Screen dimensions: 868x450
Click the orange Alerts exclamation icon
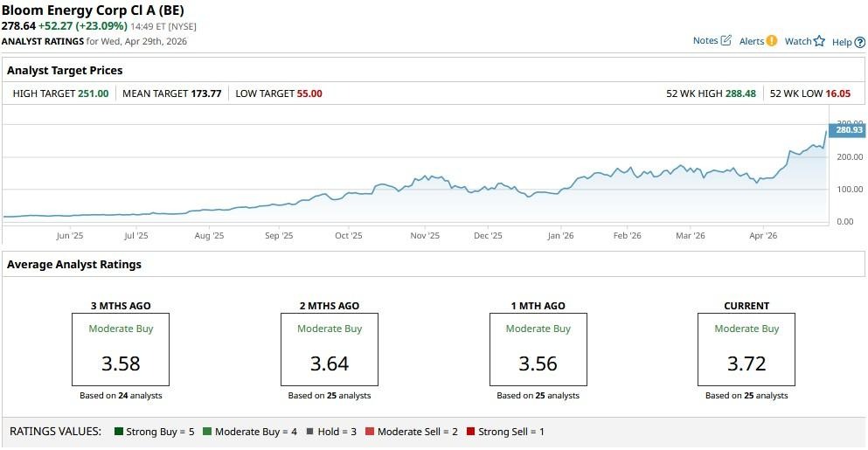click(771, 41)
